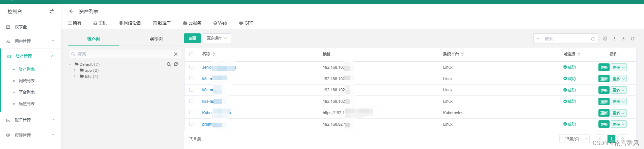Open the 更多操作 dropdown
644x149 pixels.
point(217,38)
